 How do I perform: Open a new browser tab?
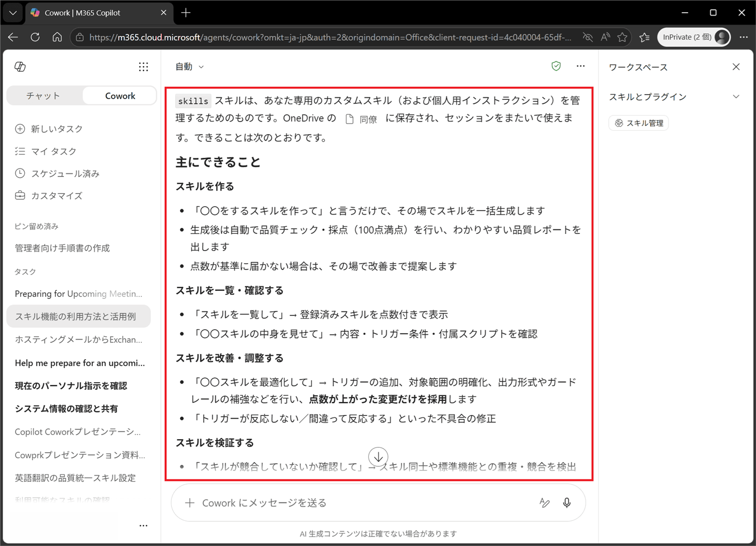point(186,13)
